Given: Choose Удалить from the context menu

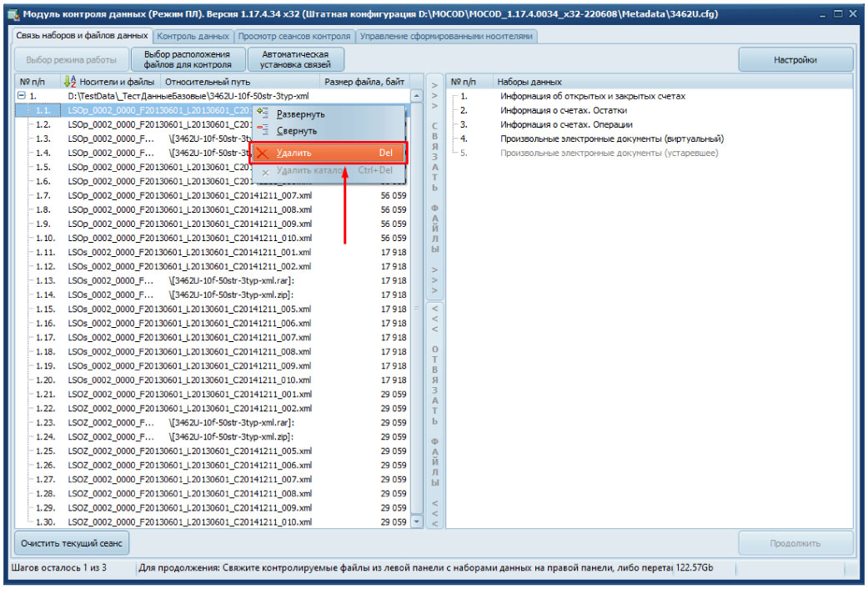Looking at the screenshot, I should tap(294, 153).
